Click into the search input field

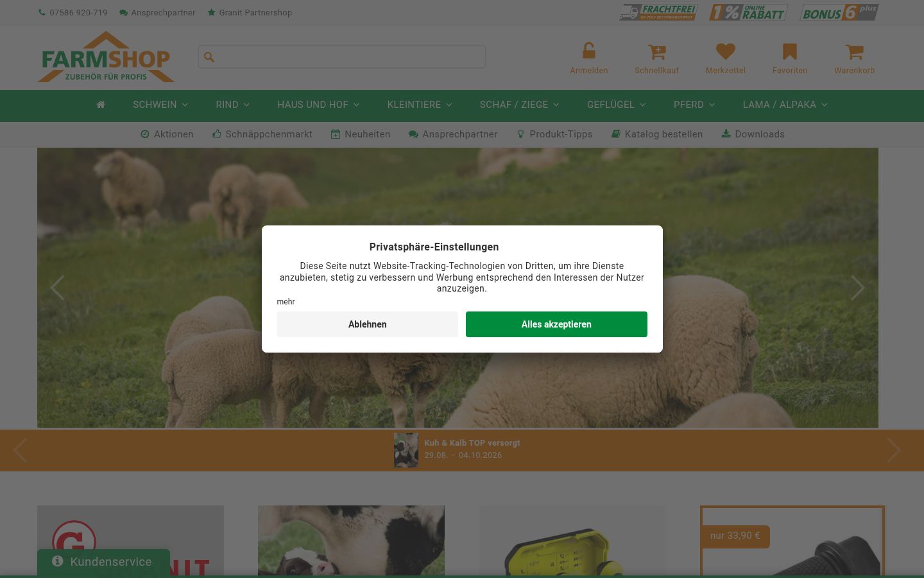click(x=342, y=57)
